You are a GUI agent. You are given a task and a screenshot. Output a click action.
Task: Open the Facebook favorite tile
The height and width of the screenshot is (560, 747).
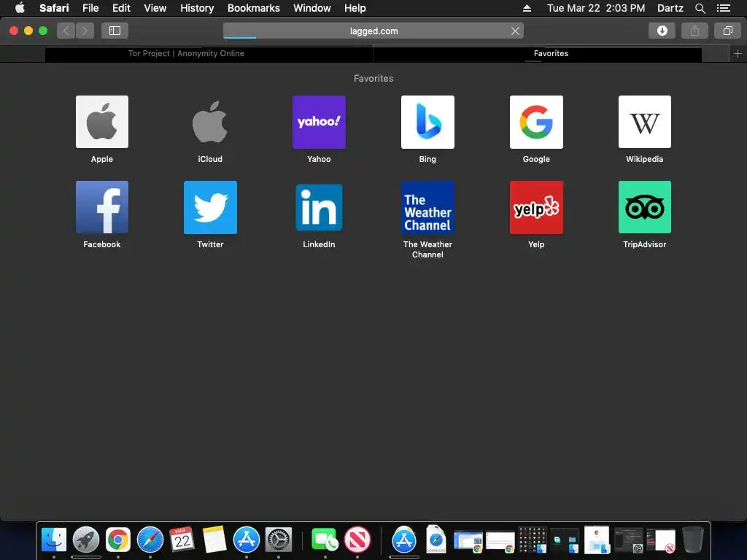tap(102, 207)
